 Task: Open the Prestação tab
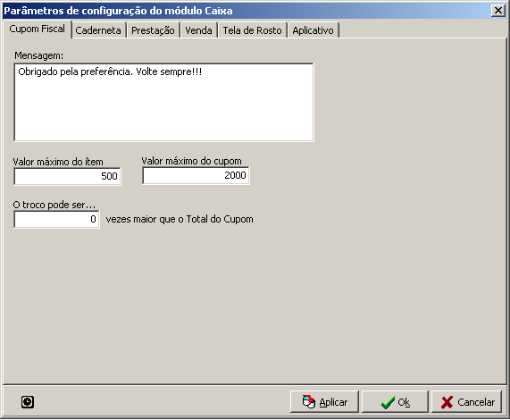(153, 30)
